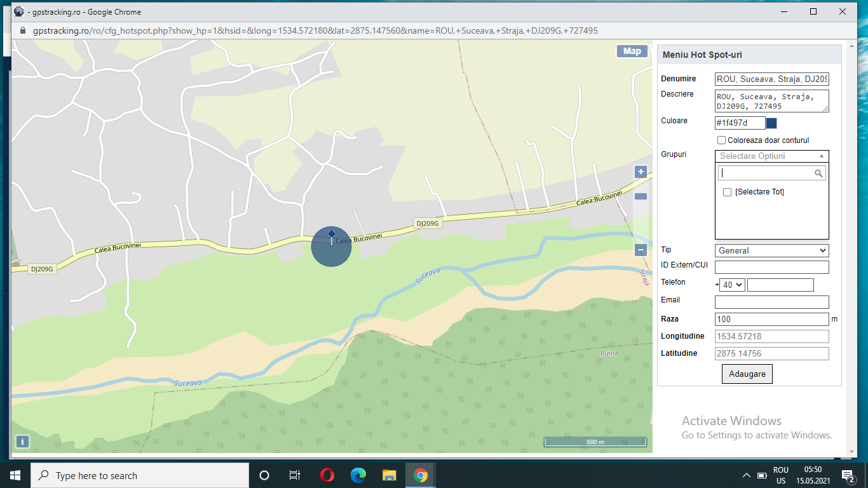This screenshot has width=868, height=488.
Task: Click the Longitudine value field
Action: (x=772, y=336)
